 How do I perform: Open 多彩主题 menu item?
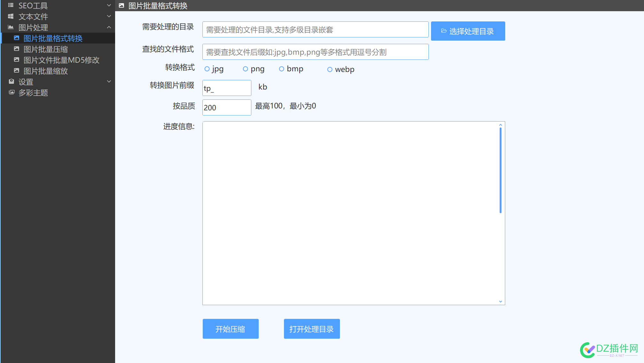click(x=58, y=92)
